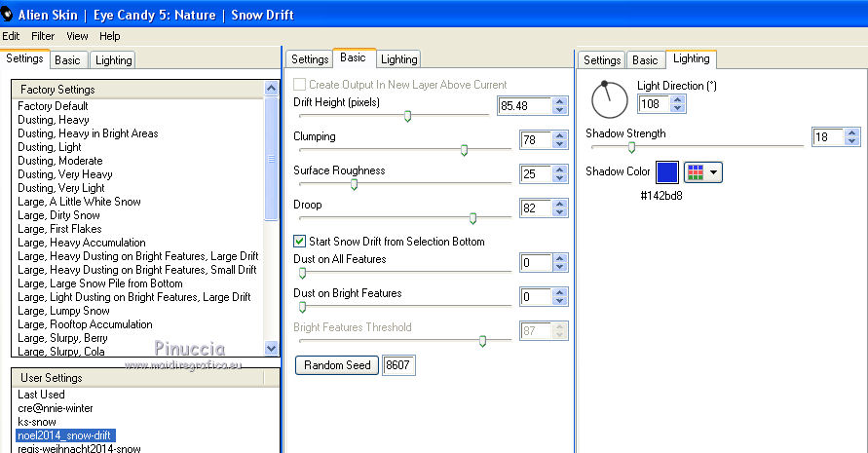Increase Droop value with up arrow
Screen dimensions: 868x453
coord(559,204)
